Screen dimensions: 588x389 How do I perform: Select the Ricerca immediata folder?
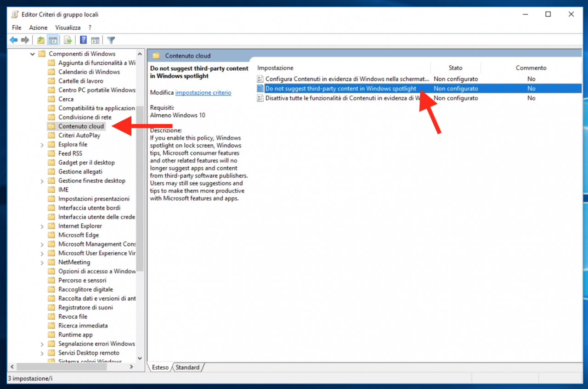click(83, 326)
